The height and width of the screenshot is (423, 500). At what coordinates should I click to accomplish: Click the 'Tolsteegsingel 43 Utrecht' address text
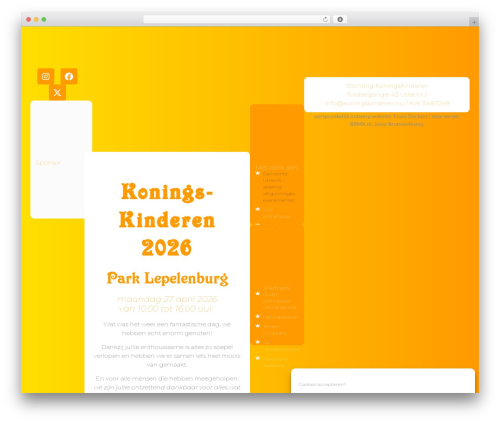[x=385, y=95]
